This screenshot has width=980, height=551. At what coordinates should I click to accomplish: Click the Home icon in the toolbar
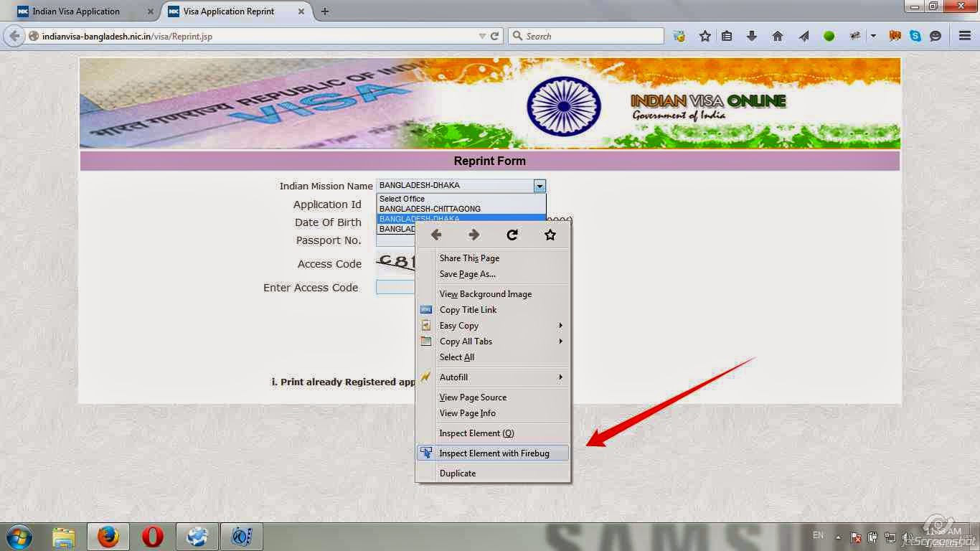tap(778, 36)
